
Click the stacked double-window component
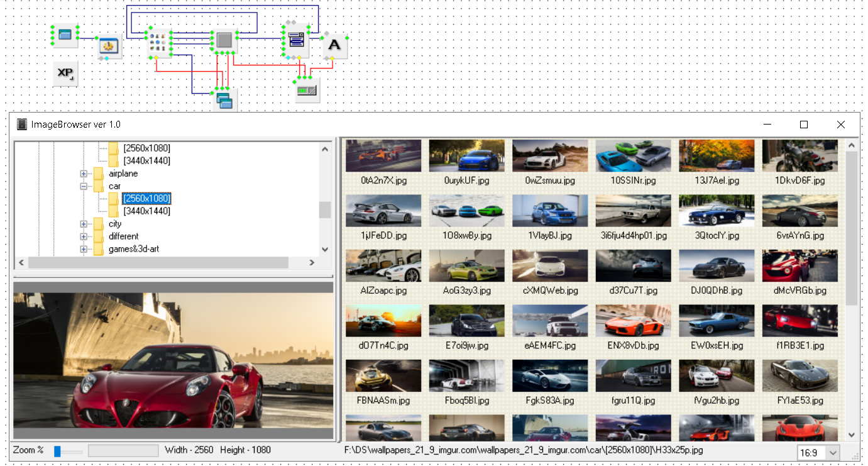tap(224, 99)
